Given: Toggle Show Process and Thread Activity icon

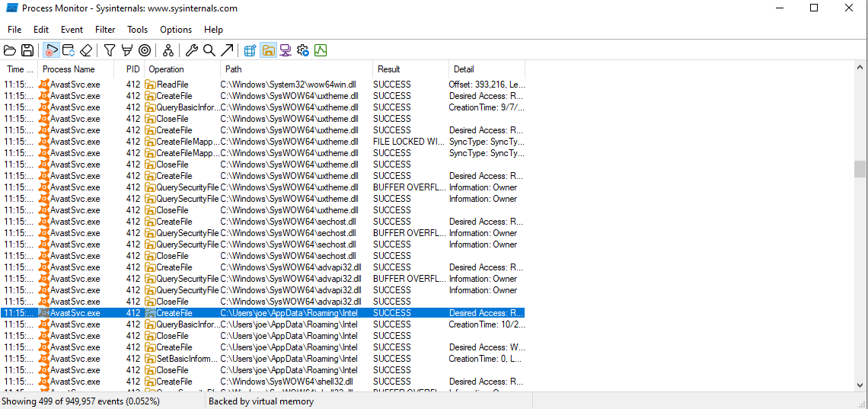Looking at the screenshot, I should (303, 50).
